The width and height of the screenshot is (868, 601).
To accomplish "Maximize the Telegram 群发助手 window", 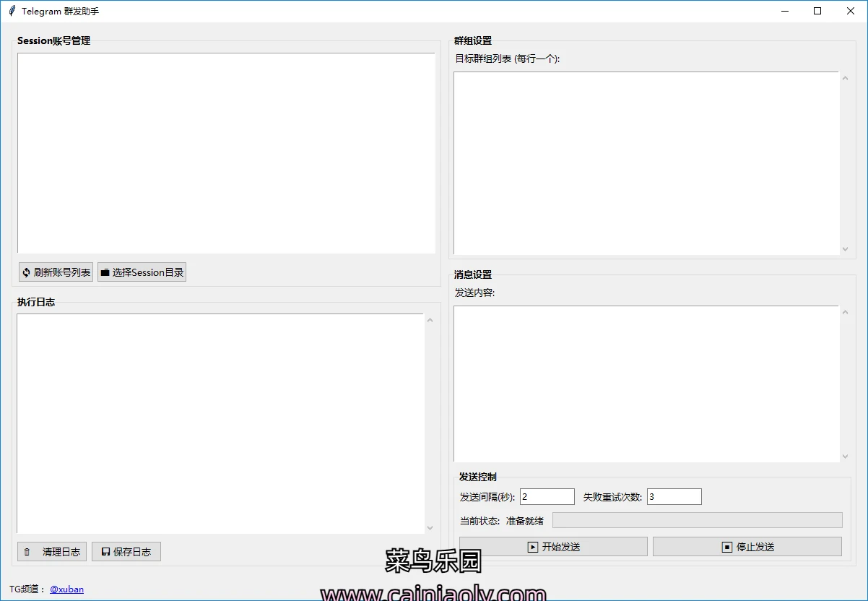I will point(817,11).
